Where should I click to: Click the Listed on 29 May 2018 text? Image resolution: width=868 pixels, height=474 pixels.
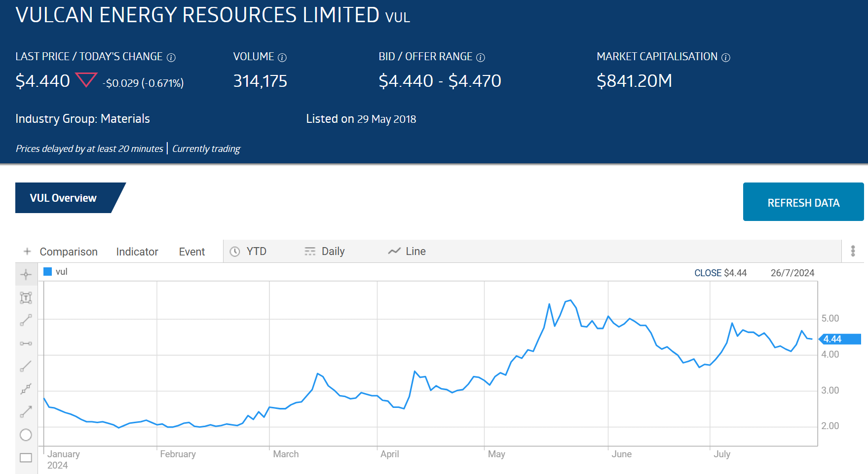(361, 119)
